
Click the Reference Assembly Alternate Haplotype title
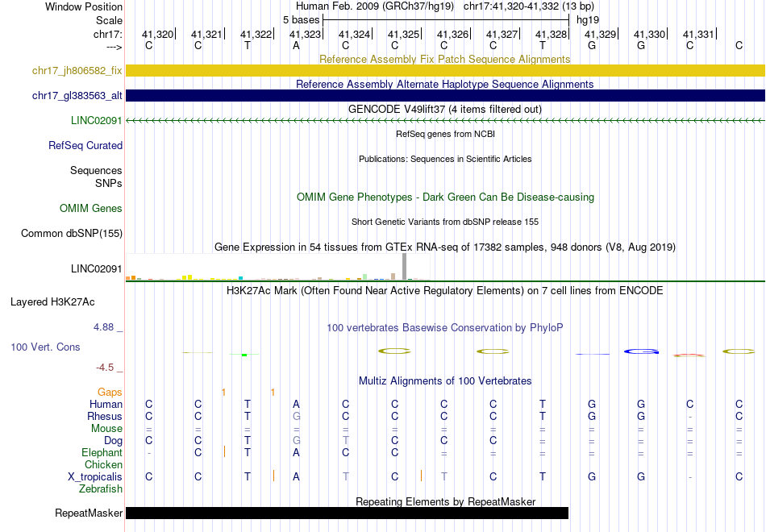(x=445, y=84)
